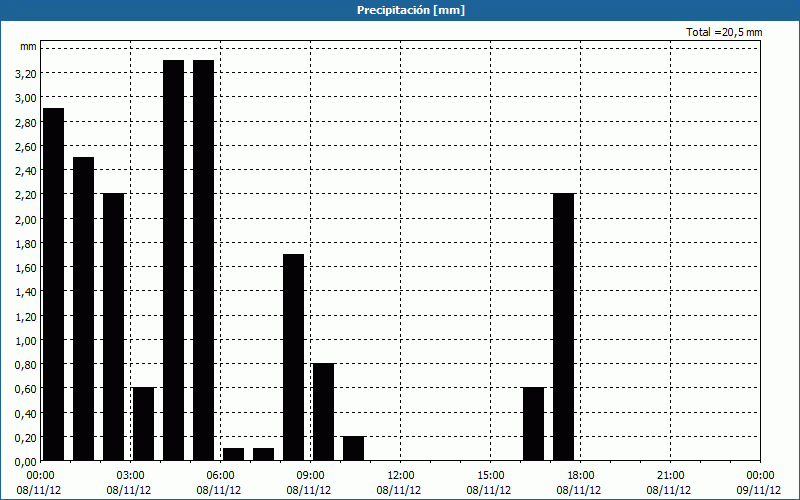The width and height of the screenshot is (800, 500).
Task: Click the 2,20 mm bar just before 03:00
Action: tap(113, 327)
